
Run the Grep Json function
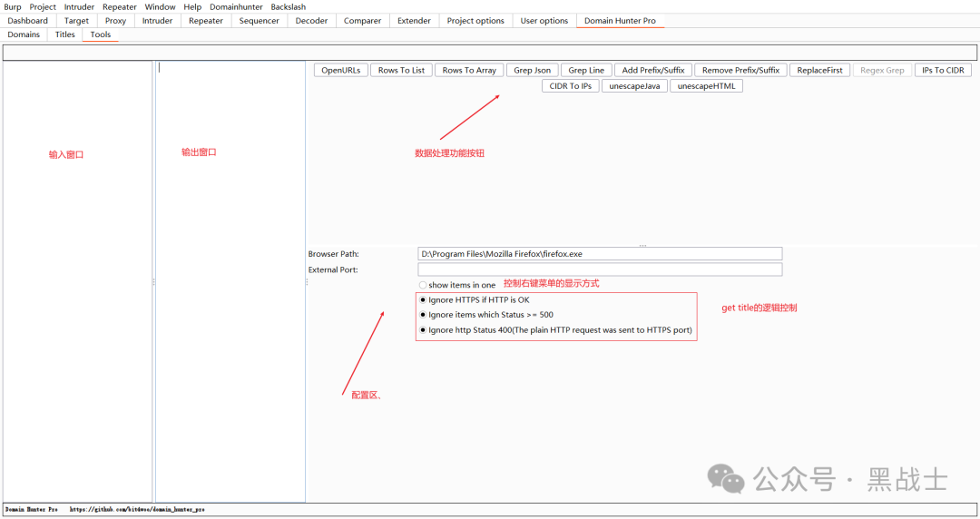click(533, 70)
